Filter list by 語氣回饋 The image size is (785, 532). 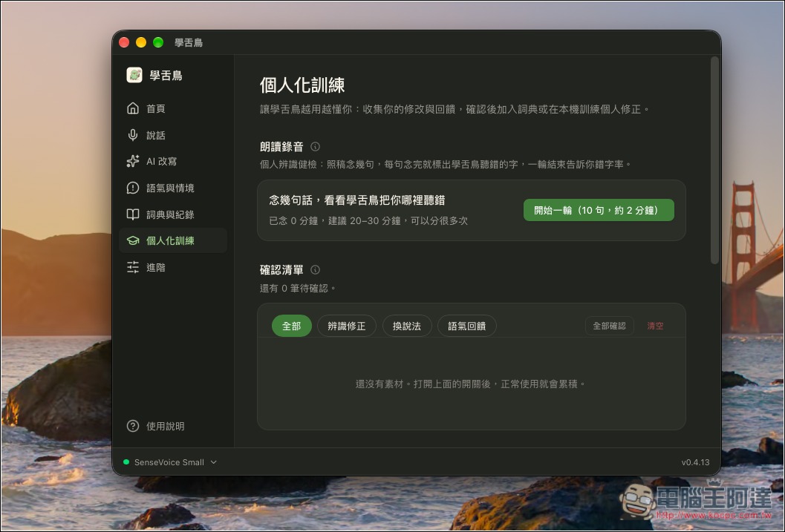[x=466, y=326]
